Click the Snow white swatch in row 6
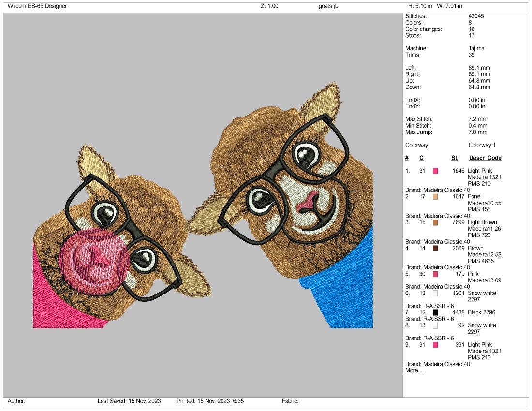 [435, 293]
